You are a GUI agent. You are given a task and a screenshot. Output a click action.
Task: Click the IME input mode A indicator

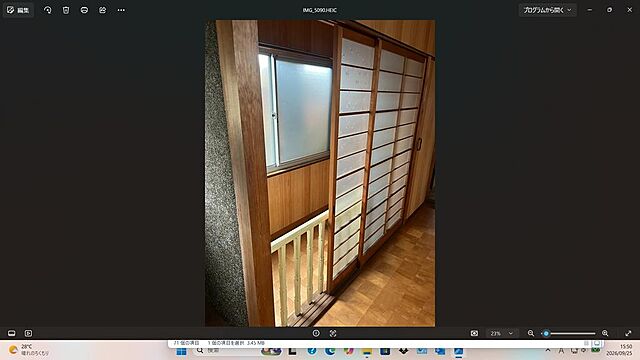point(561,351)
